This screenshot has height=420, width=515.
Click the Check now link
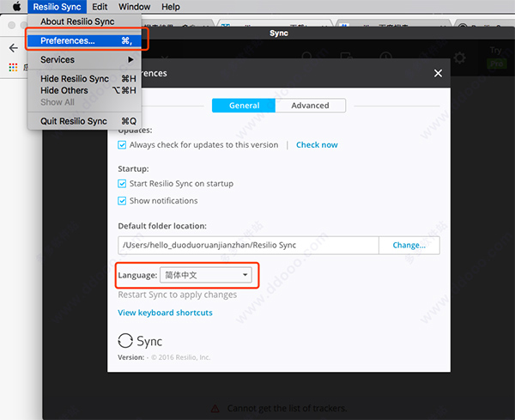tap(317, 145)
